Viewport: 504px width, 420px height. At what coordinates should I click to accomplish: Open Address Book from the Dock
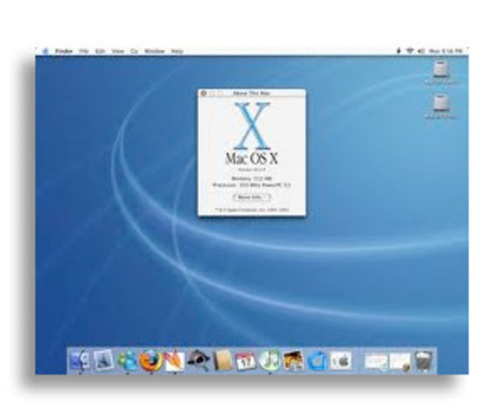[222, 360]
